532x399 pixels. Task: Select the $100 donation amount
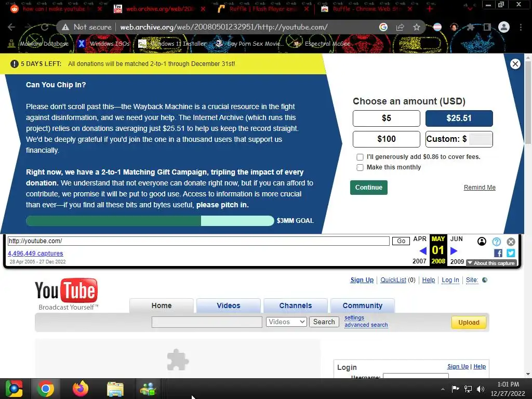click(387, 139)
